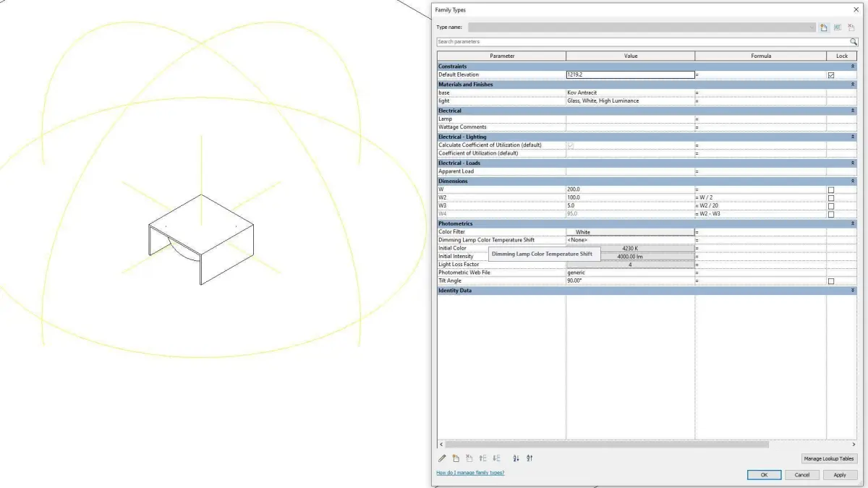Select the light fixture box in the view

[x=201, y=239]
